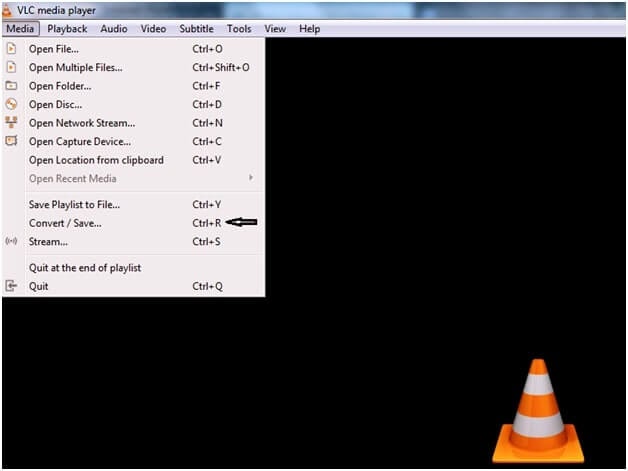Click the Quit exit icon
The width and height of the screenshot is (628, 471).
11,286
